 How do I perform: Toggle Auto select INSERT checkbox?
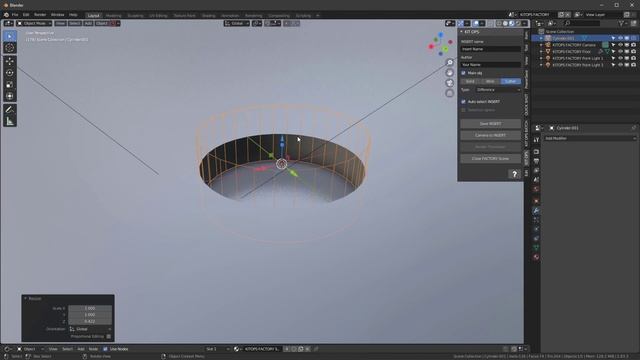click(x=463, y=102)
